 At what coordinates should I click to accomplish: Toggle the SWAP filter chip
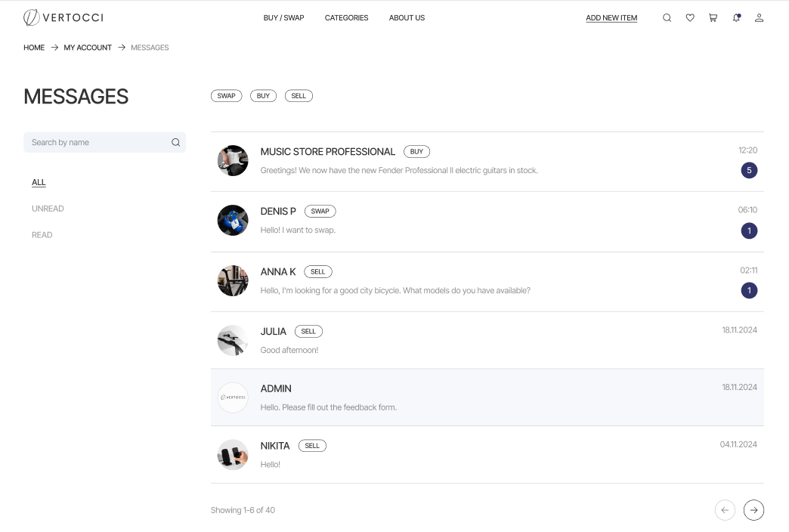[x=226, y=96]
